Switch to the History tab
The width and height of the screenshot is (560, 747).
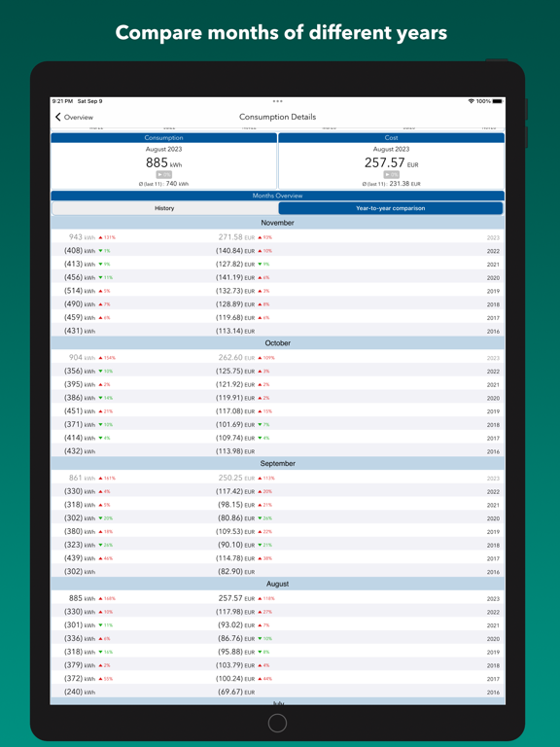click(164, 208)
